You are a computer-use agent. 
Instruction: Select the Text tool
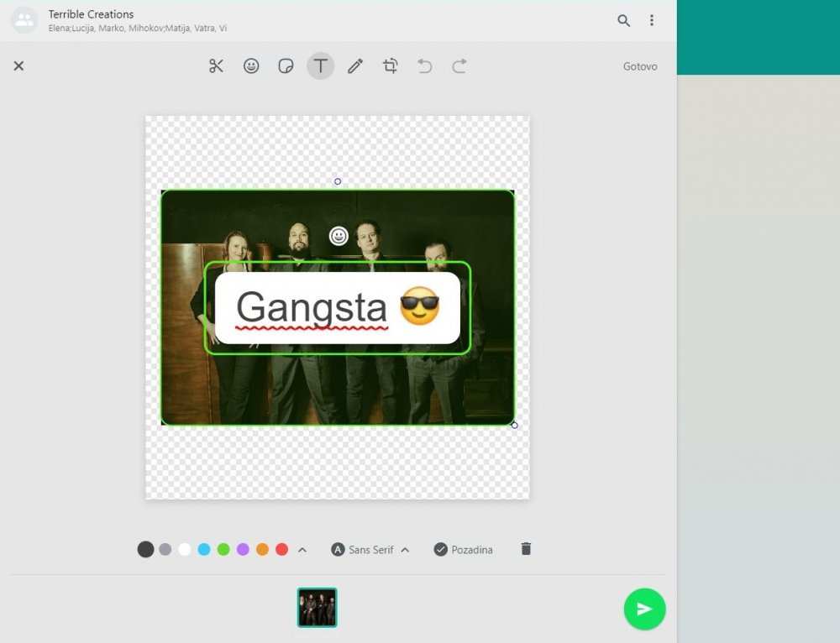[320, 65]
